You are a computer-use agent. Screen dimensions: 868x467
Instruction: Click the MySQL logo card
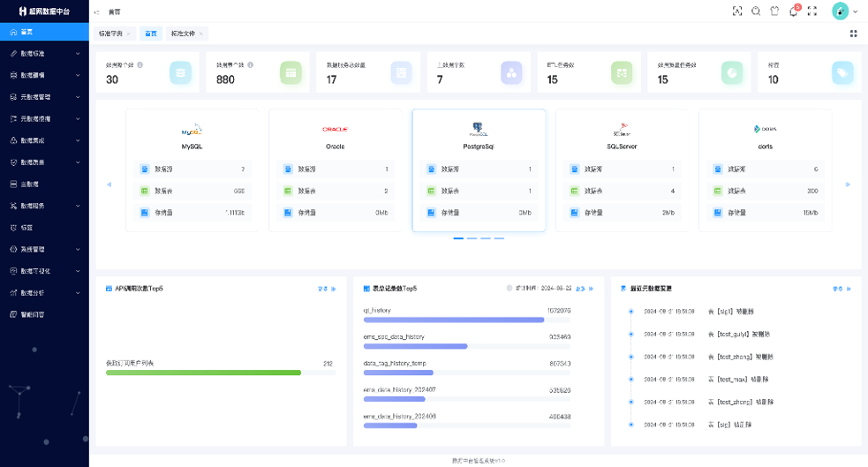192,130
